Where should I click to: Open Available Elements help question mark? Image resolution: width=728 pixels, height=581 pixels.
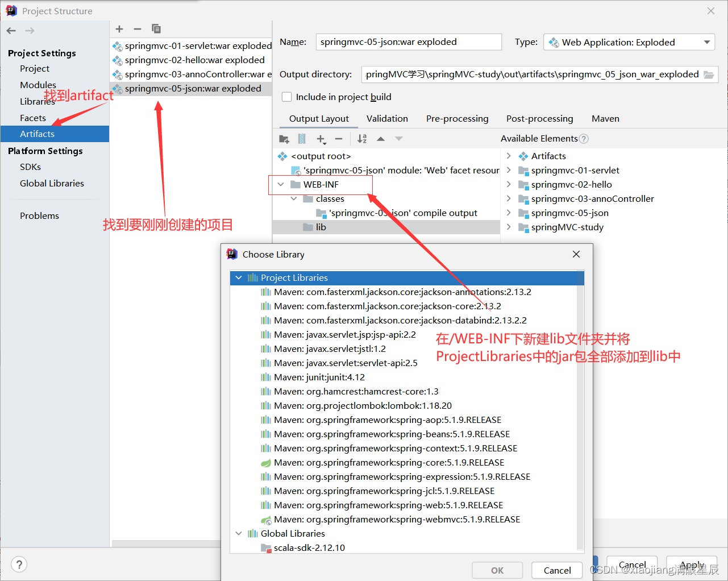click(584, 139)
